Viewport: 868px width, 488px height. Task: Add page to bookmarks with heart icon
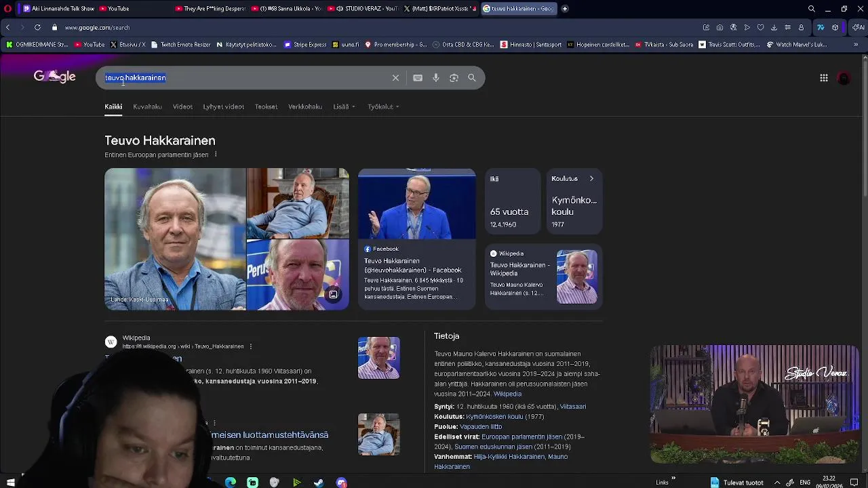click(x=760, y=28)
